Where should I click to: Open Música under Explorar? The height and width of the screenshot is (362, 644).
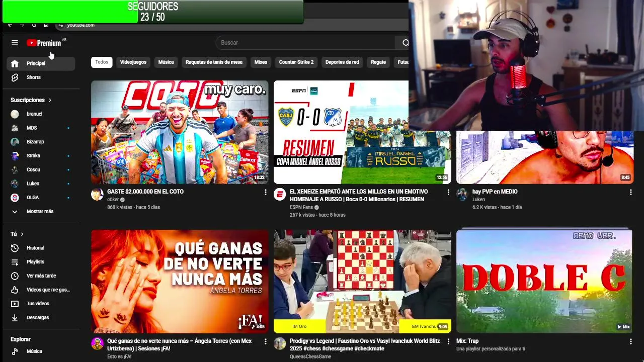point(41,351)
